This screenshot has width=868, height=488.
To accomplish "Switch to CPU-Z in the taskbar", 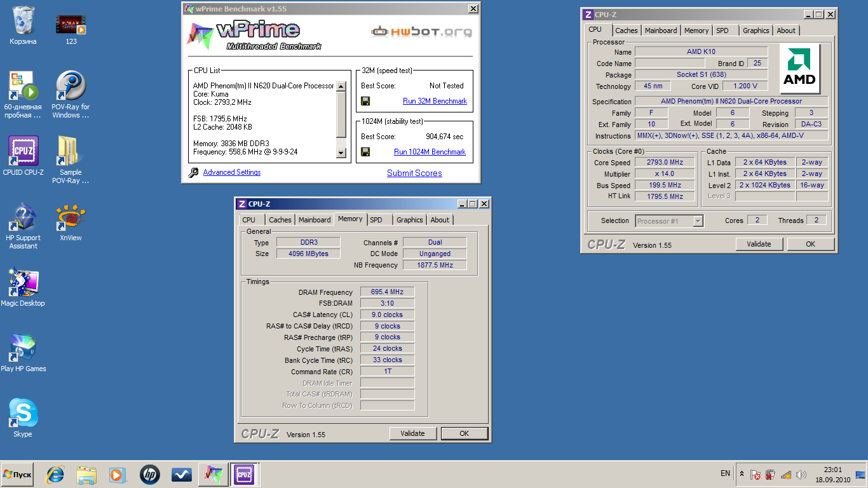I will click(x=244, y=475).
